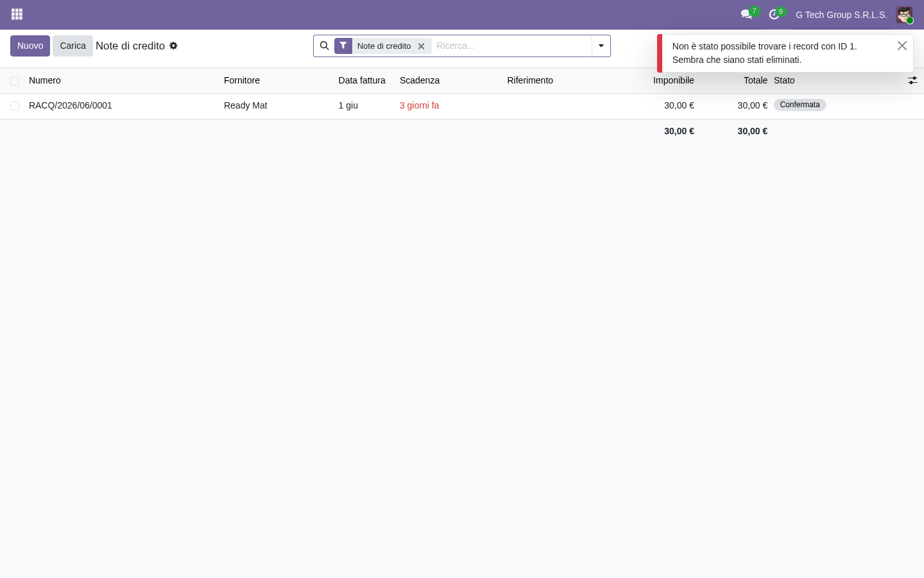Viewport: 924px width, 578px height.
Task: Open record RACQ/2026/06/0001
Action: (x=71, y=105)
